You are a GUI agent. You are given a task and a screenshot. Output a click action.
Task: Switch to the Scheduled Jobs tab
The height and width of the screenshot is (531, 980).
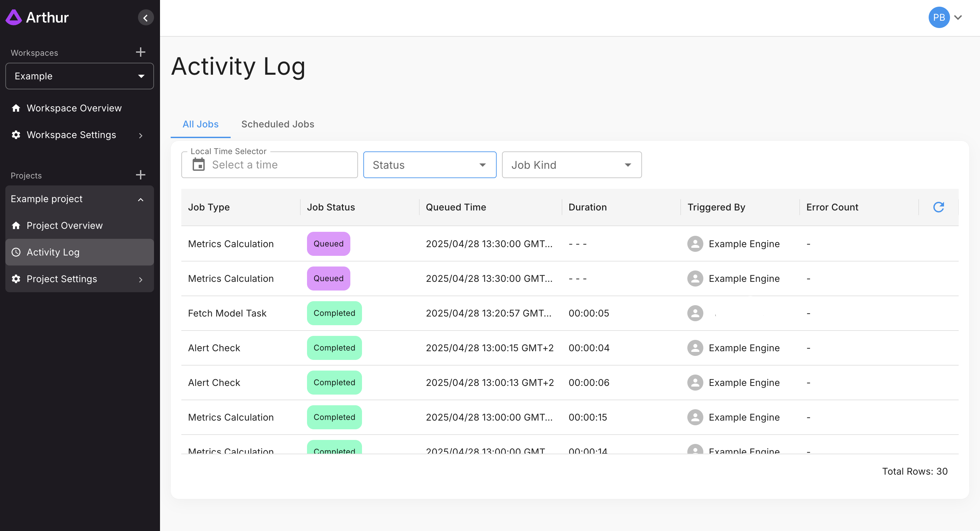277,124
